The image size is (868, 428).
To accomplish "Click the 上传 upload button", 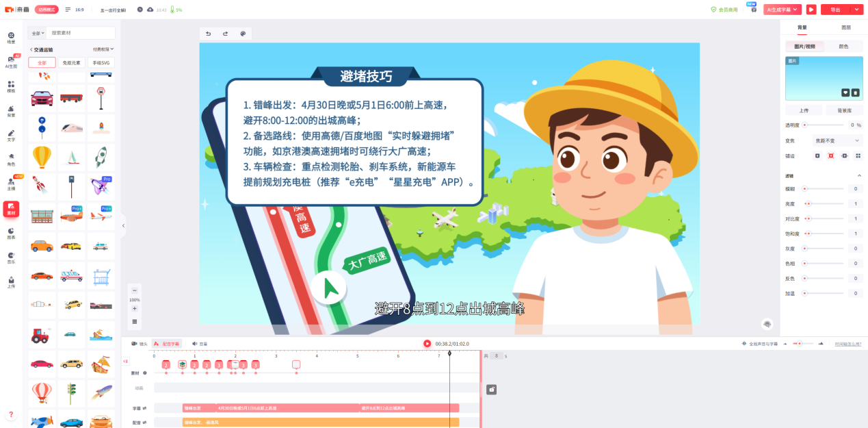I will tap(805, 110).
